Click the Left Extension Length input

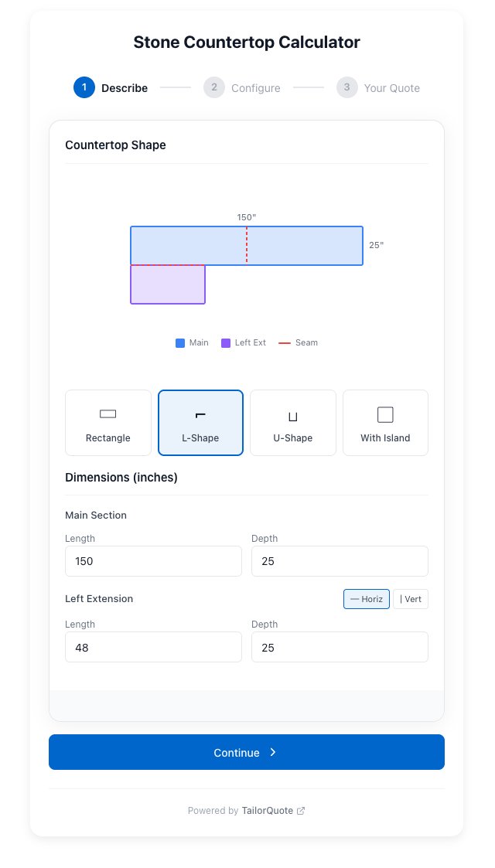(x=153, y=647)
